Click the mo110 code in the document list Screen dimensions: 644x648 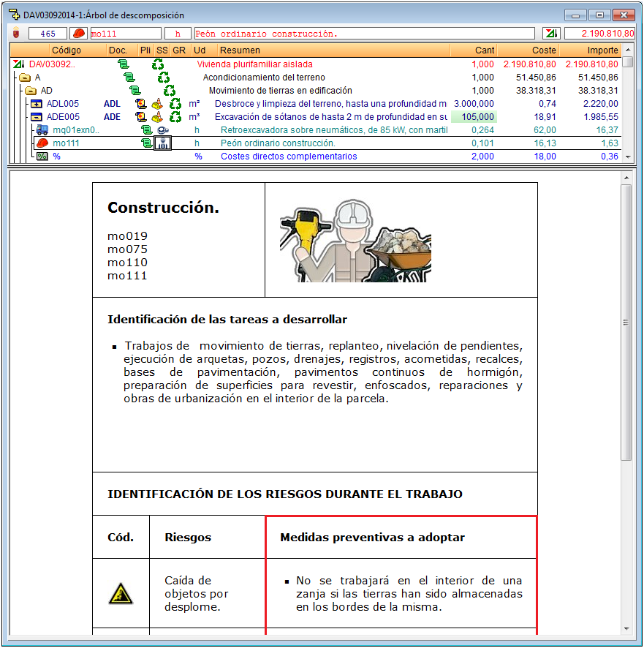click(127, 263)
